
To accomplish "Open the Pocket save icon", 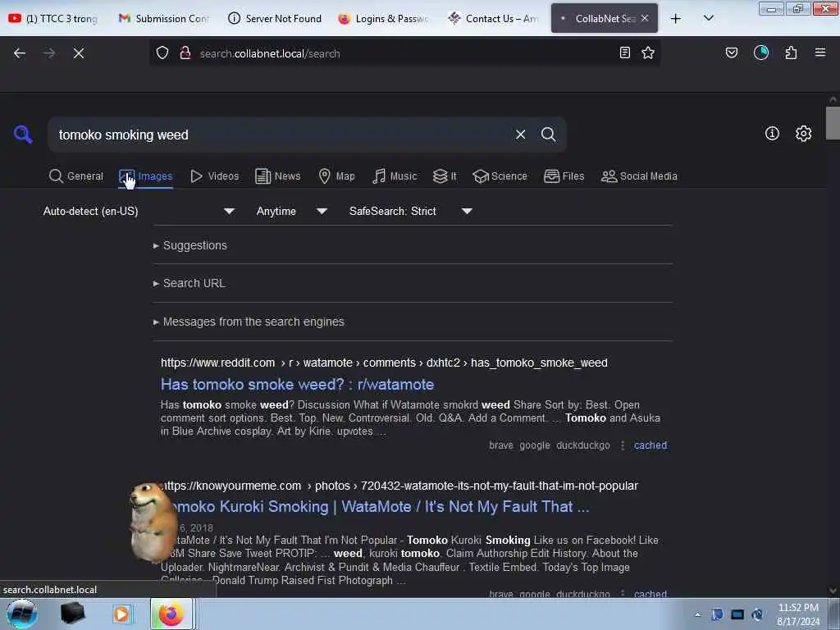I will [x=732, y=52].
